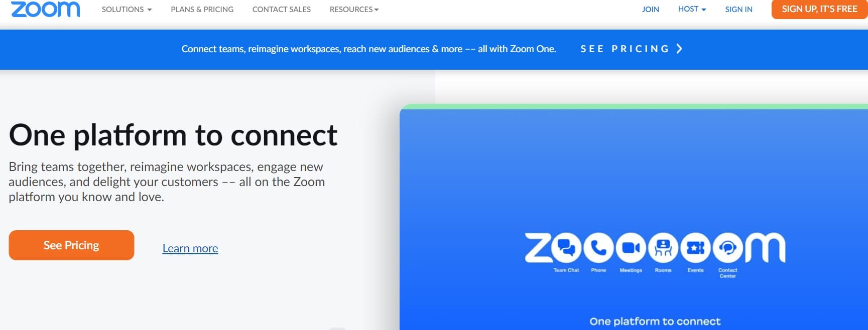Click the Events ticket icon
The width and height of the screenshot is (868, 330).
tap(695, 248)
